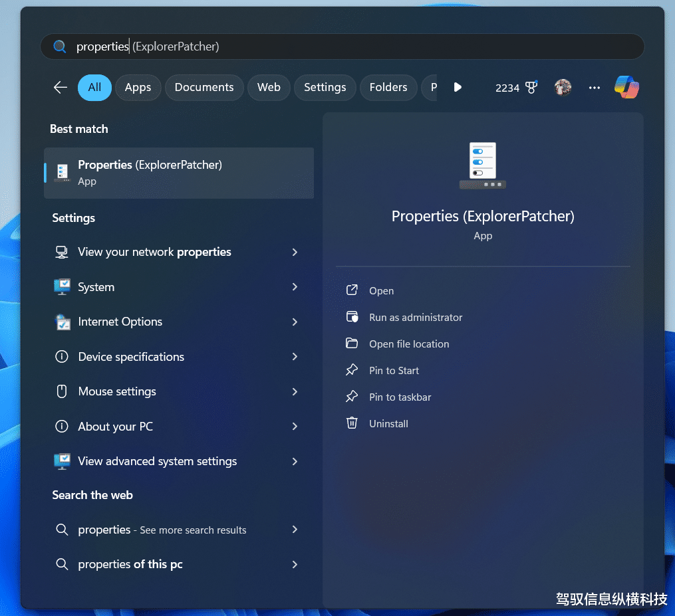The height and width of the screenshot is (616, 675).
Task: Expand the System result chevron
Action: (x=295, y=287)
